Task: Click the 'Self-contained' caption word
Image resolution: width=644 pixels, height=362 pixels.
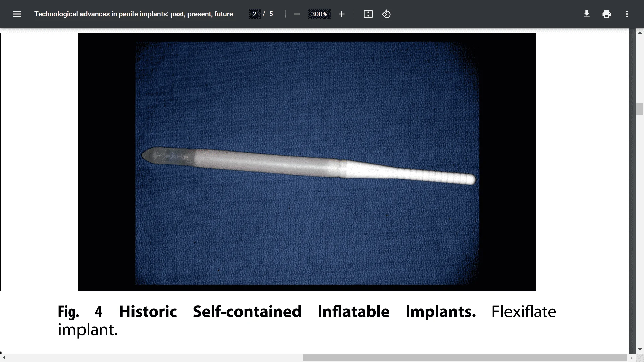Action: [x=247, y=312]
